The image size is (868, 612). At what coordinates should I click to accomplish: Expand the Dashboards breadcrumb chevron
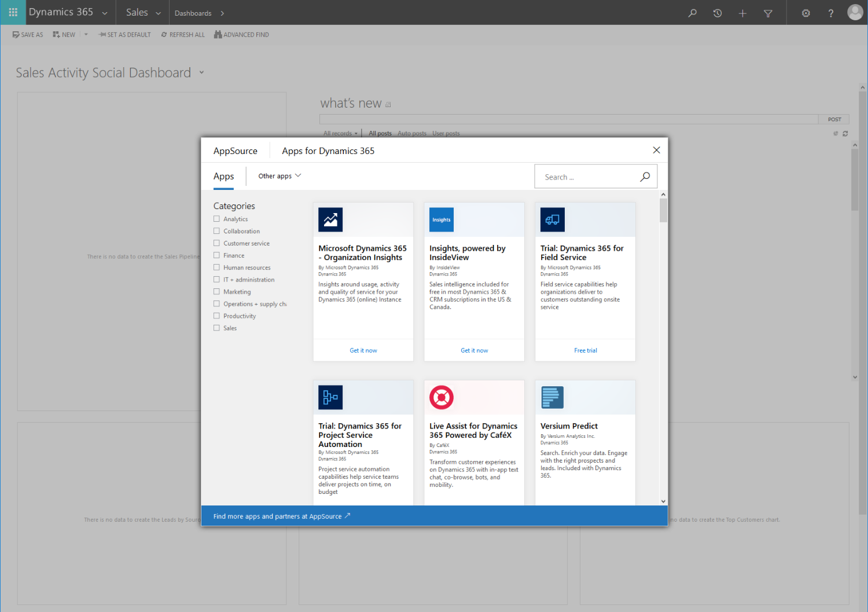point(222,13)
